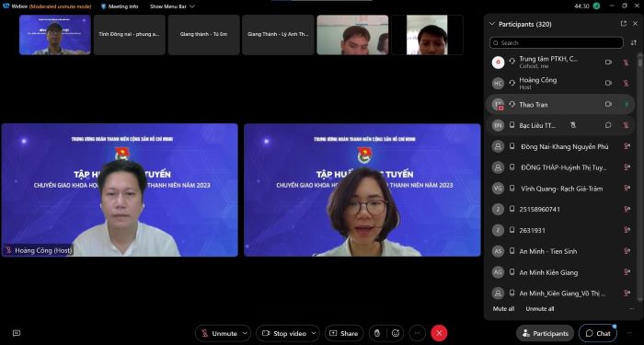This screenshot has width=644, height=345.
Task: Open the sort participants icon
Action: tap(633, 42)
